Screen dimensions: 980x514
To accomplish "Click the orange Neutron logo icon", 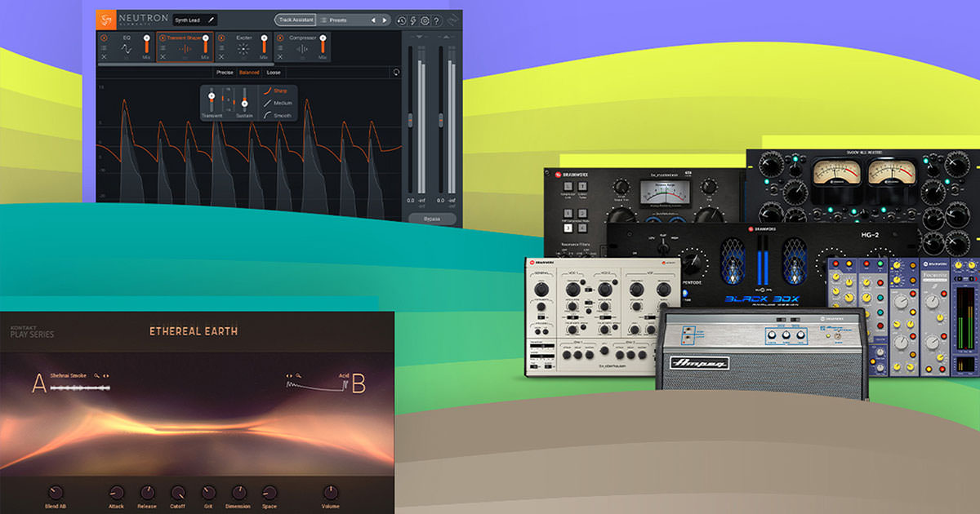I will click(105, 20).
